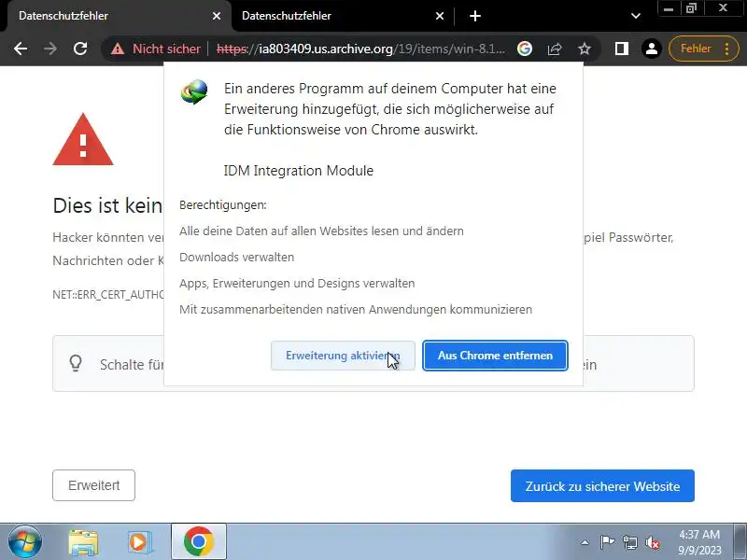Expand the tab search dropdown arrow
The height and width of the screenshot is (560, 747).
[x=636, y=16]
